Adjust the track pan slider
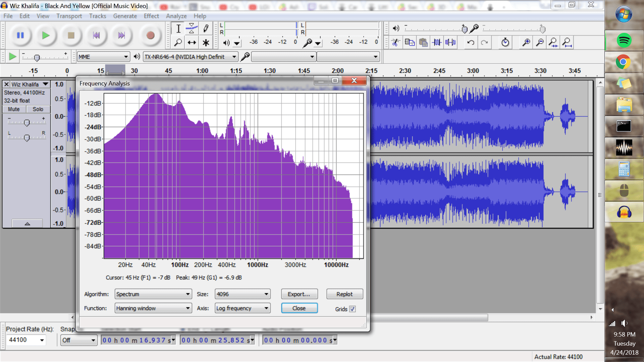The width and height of the screenshot is (644, 362). point(27,137)
